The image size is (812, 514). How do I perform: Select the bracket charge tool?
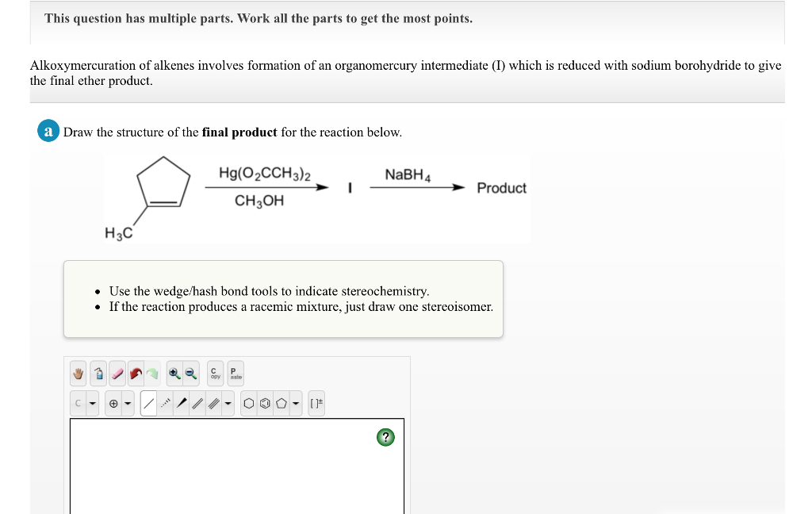pyautogui.click(x=316, y=402)
